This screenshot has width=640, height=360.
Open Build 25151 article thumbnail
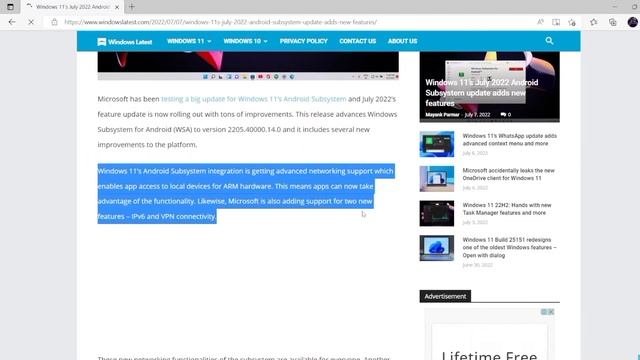436,248
